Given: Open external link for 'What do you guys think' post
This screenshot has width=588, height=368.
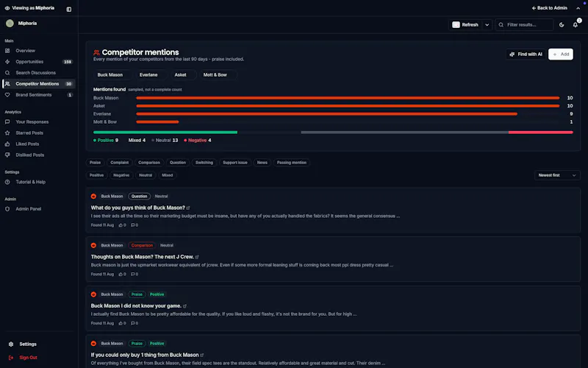Looking at the screenshot, I should (188, 208).
